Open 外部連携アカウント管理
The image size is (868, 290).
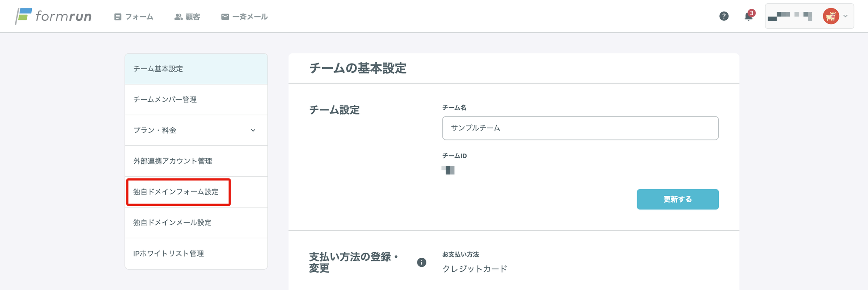196,161
